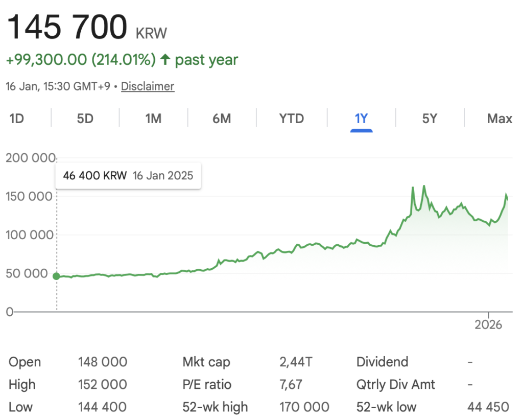Click the 2026 x-axis label

488,324
